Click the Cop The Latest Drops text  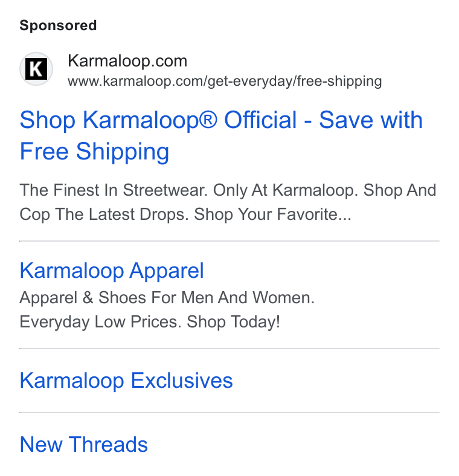click(103, 214)
